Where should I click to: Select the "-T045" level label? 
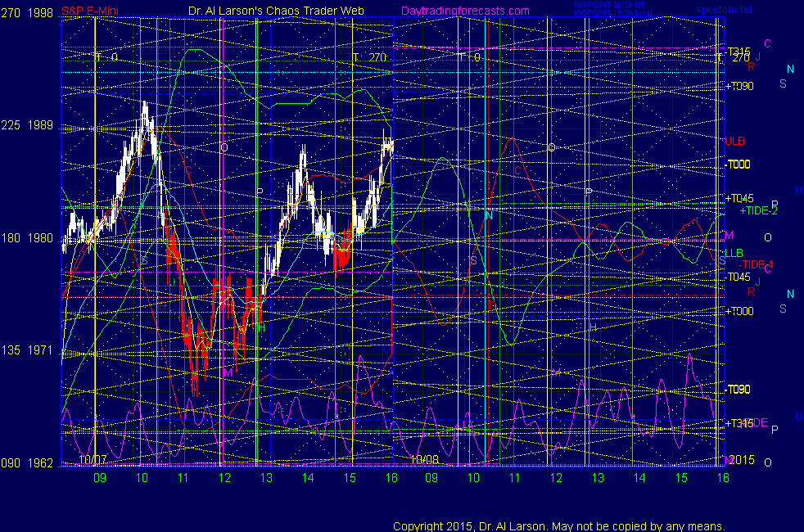(738, 277)
